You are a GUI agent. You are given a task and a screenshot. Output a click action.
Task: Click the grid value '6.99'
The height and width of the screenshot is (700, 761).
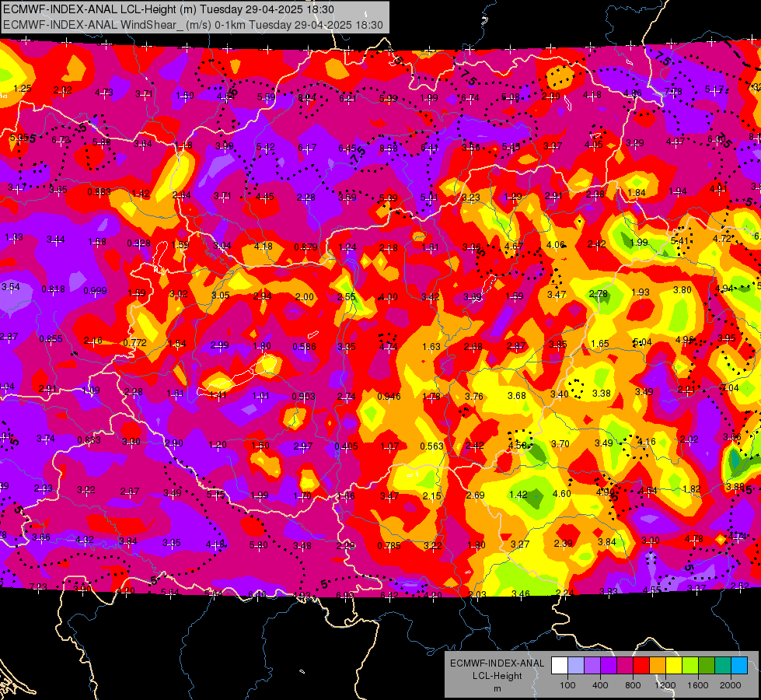click(345, 595)
